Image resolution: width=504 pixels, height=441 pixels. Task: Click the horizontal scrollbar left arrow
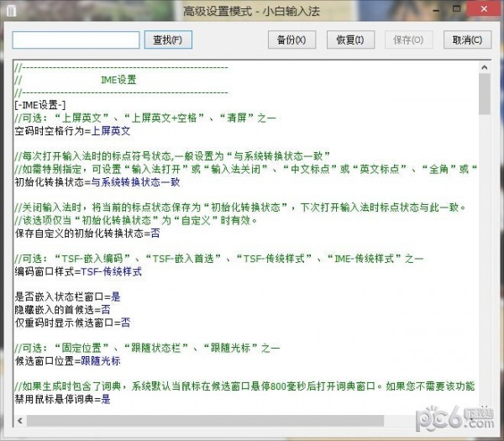[20, 421]
